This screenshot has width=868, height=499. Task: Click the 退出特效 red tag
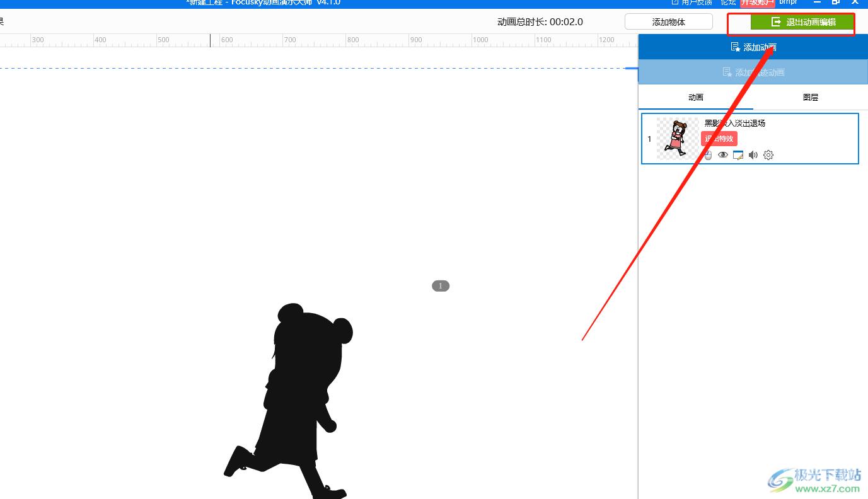tap(719, 139)
